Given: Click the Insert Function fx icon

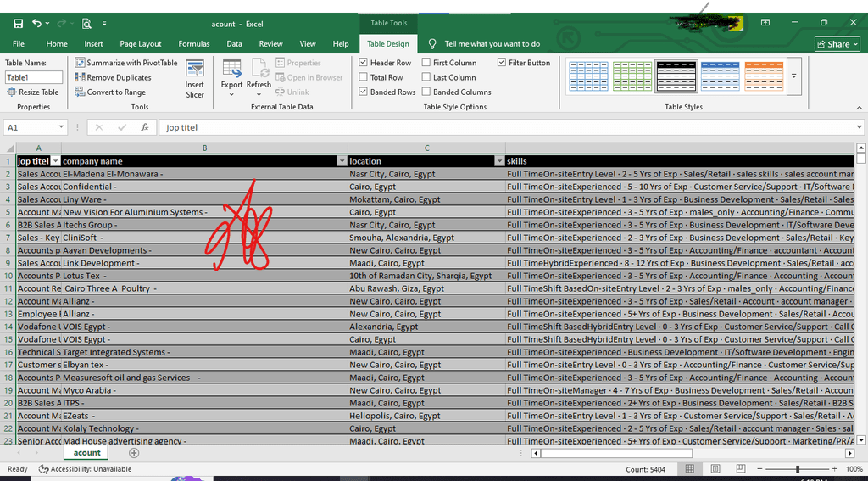Looking at the screenshot, I should click(144, 127).
